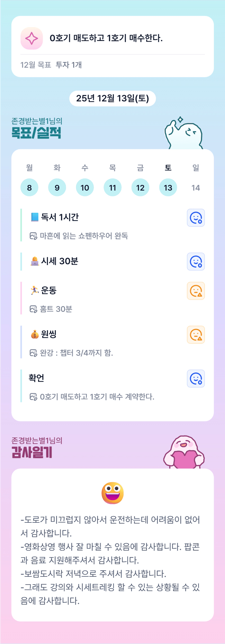The image size is (225, 644).
Task: Click the memo icon beside 마흔에 읽는 쇼펜하우어
Action: (33, 236)
